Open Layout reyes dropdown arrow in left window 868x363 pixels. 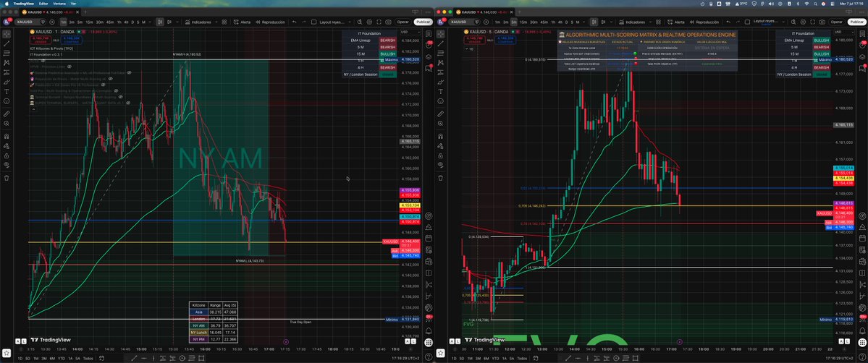pyautogui.click(x=348, y=22)
